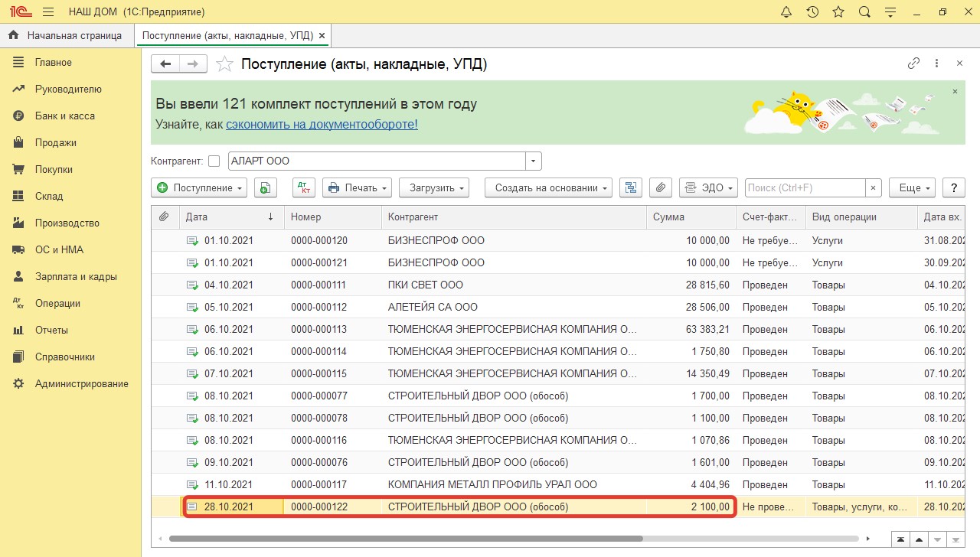Open Операции section in sidebar
The height and width of the screenshot is (557, 980).
(57, 304)
